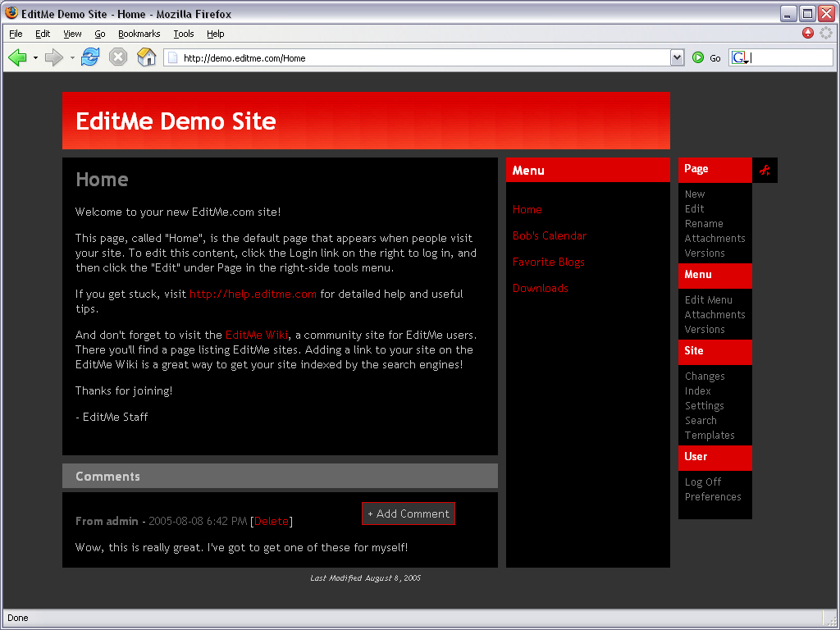840x630 pixels.
Task: Follow the http://help.editme.com link
Action: coord(253,294)
